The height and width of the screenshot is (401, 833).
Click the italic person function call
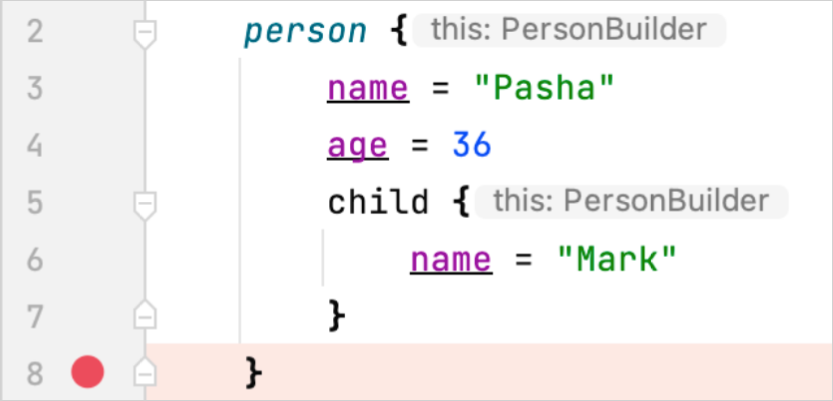click(x=305, y=33)
